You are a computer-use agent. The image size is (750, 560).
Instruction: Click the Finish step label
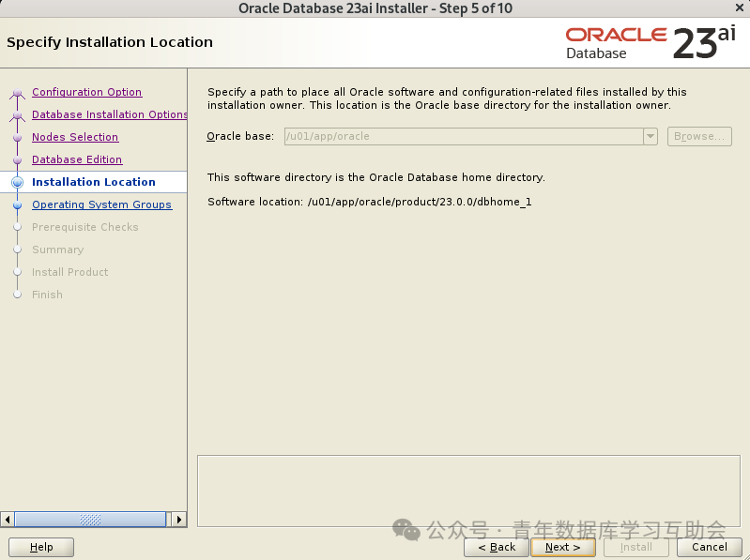point(47,295)
